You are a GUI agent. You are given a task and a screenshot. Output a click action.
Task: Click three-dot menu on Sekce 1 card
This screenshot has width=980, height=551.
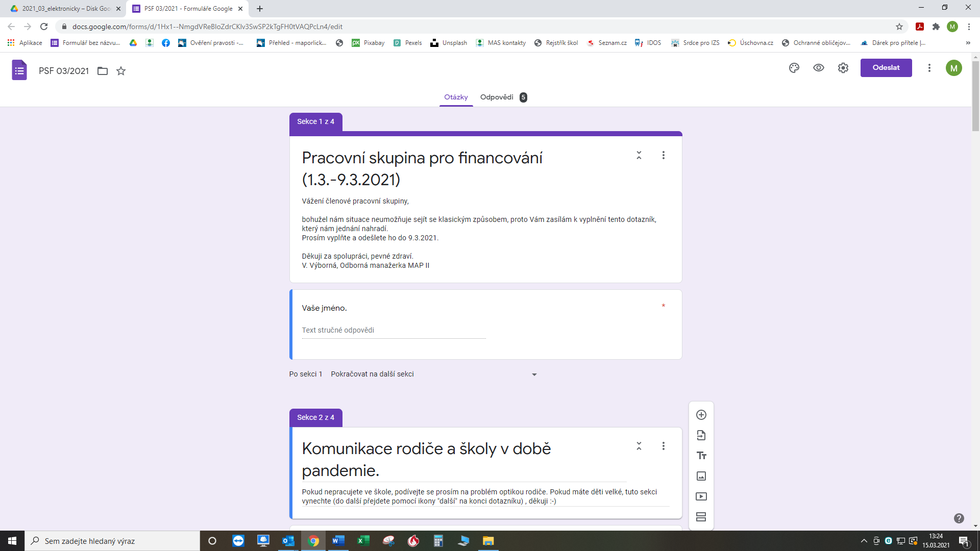click(x=664, y=155)
